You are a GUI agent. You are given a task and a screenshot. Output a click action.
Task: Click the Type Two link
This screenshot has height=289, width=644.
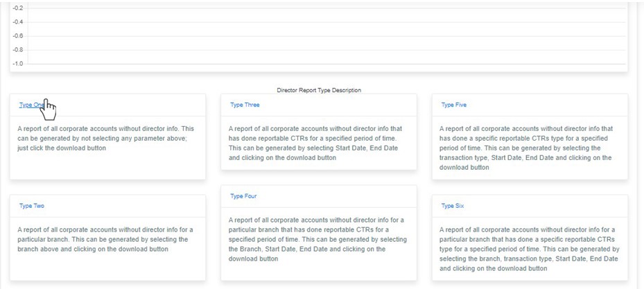click(32, 206)
